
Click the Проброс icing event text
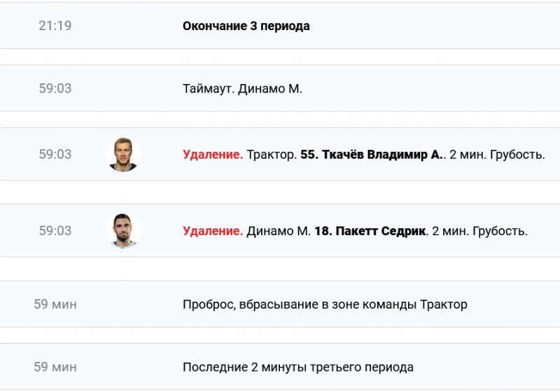point(325,304)
